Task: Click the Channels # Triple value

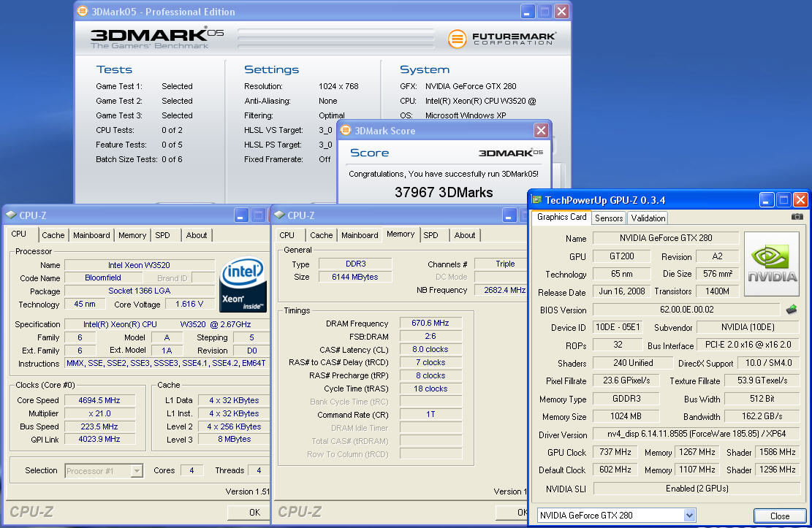Action: tap(502, 264)
